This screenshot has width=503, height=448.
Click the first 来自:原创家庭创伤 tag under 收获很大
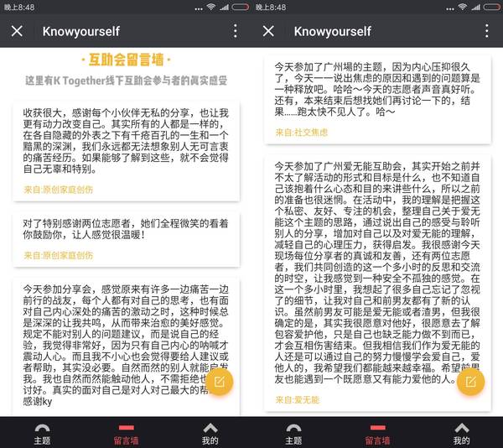[x=58, y=190]
